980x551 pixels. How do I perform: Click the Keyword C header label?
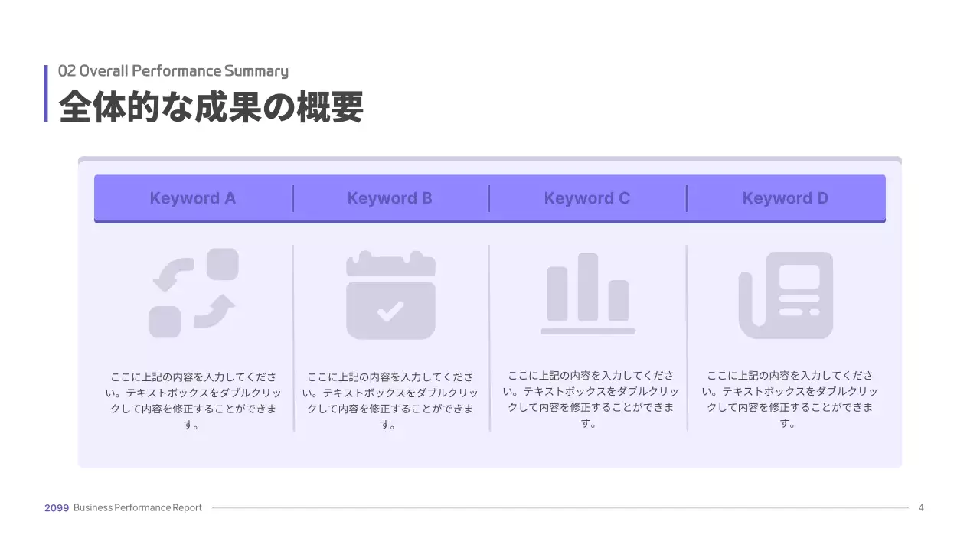click(x=587, y=197)
